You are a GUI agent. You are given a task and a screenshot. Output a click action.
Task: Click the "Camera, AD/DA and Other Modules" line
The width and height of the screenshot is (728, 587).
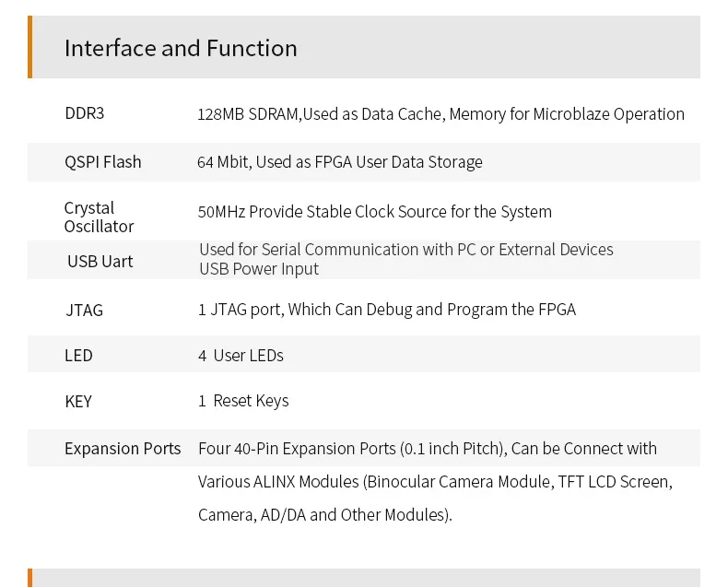click(324, 515)
